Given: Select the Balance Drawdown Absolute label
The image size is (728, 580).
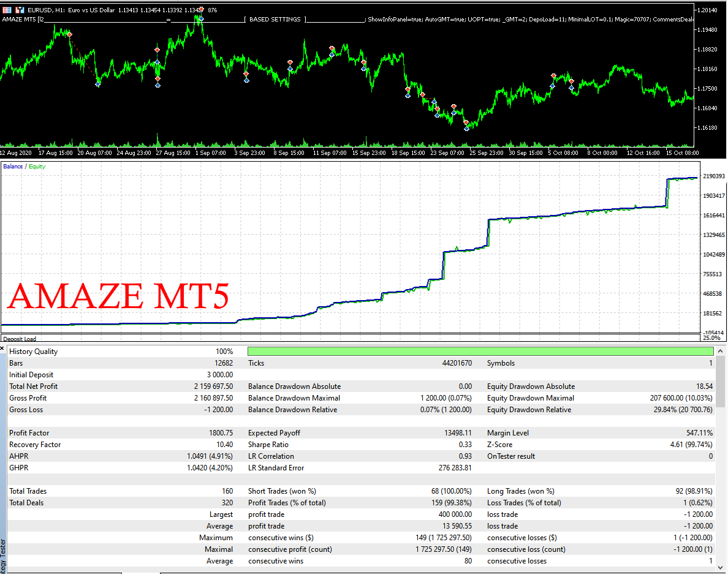Looking at the screenshot, I should coord(294,386).
